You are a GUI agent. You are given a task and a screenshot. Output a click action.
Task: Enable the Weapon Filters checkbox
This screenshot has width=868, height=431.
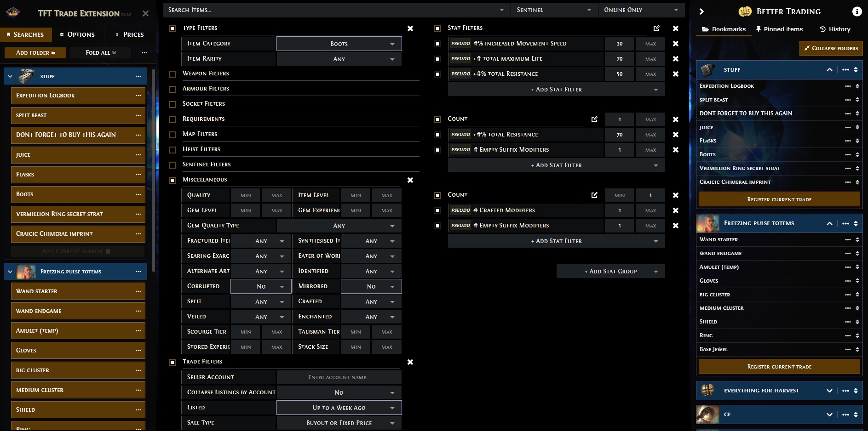coord(172,74)
